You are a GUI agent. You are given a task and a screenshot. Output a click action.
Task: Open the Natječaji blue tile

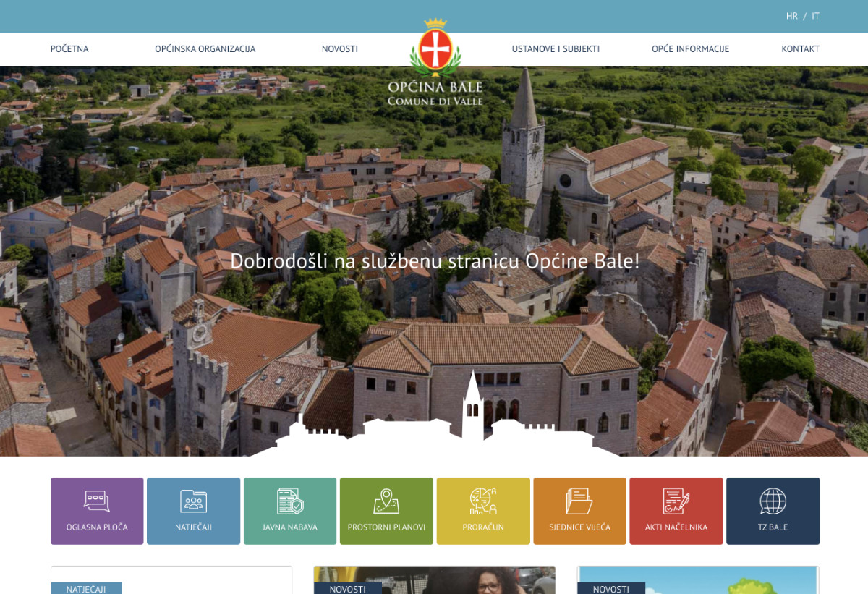pos(193,511)
